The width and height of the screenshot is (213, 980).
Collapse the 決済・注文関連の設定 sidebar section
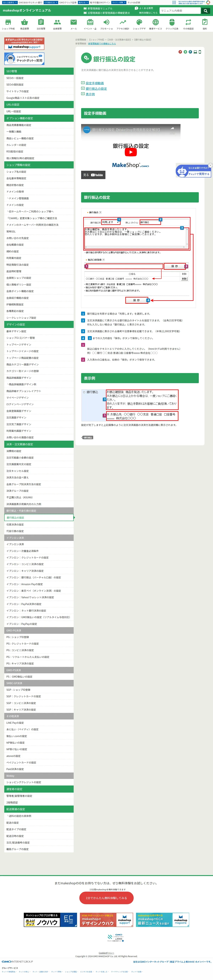coord(39,444)
